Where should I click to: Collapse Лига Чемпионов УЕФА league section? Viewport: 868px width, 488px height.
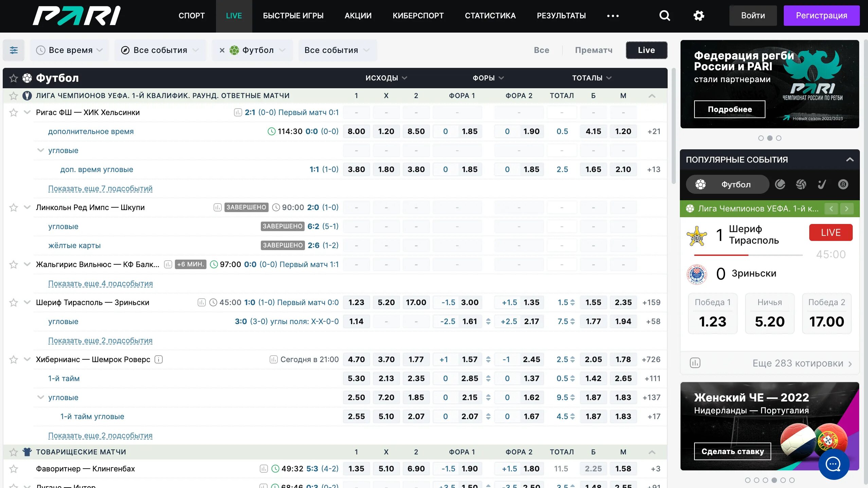coord(652,96)
